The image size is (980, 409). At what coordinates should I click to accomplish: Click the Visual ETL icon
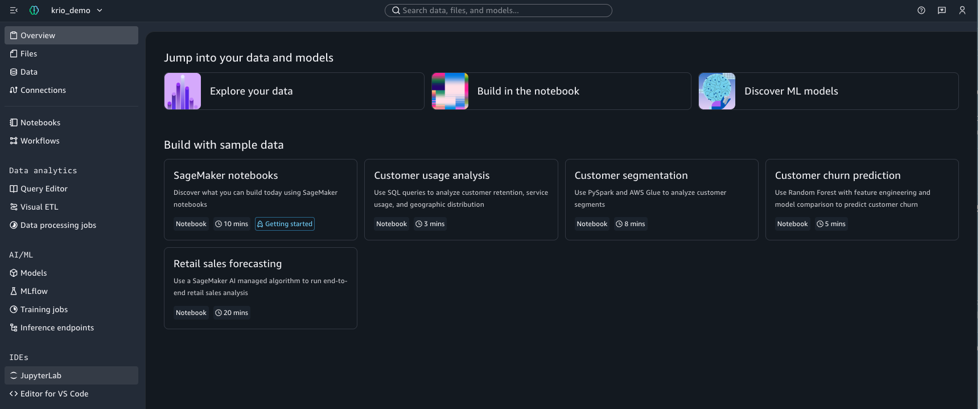point(14,207)
